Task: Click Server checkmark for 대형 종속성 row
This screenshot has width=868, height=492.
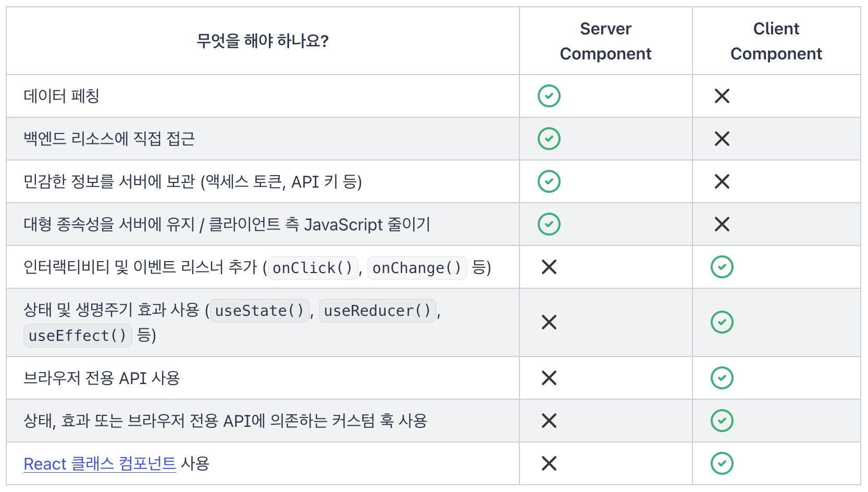Action: [x=549, y=224]
